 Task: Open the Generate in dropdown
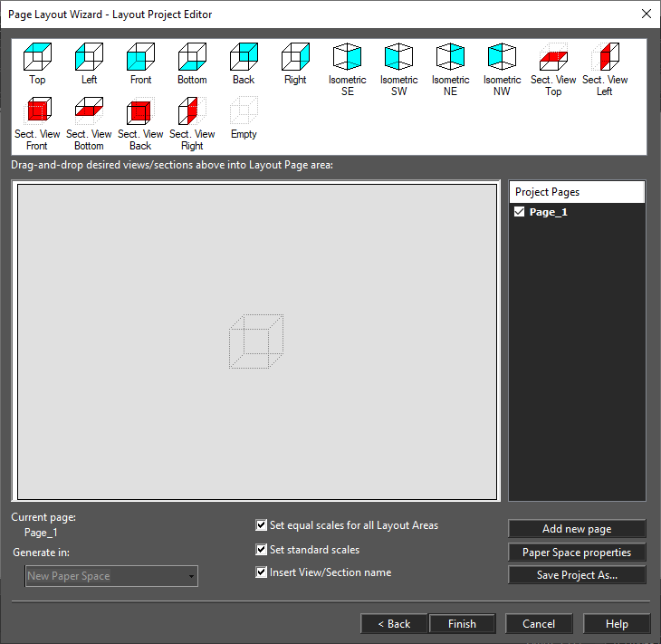pyautogui.click(x=111, y=576)
